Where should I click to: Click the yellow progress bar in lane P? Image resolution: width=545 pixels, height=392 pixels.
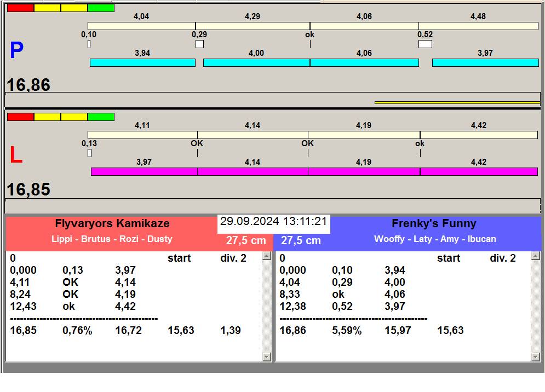(x=457, y=102)
